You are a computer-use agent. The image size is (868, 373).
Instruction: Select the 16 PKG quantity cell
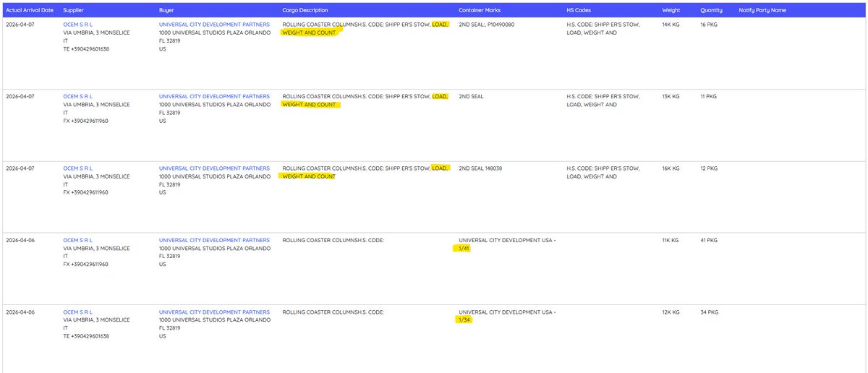click(709, 24)
